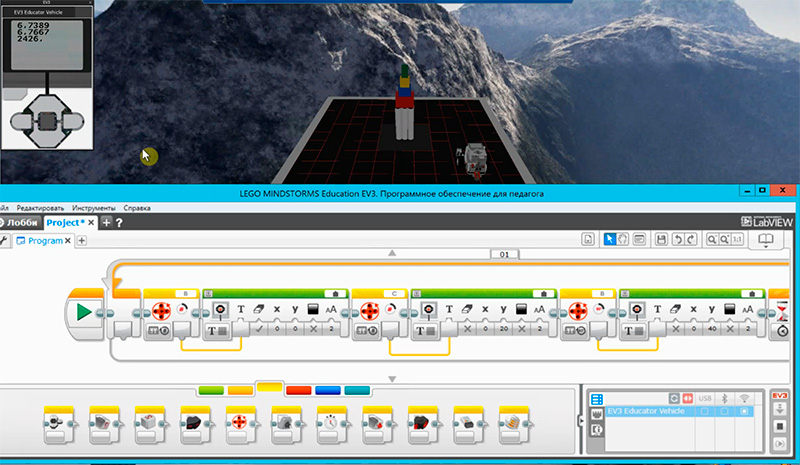Screen dimensions: 800x465
Task: Click the Undo arrow in toolbar
Action: point(677,240)
